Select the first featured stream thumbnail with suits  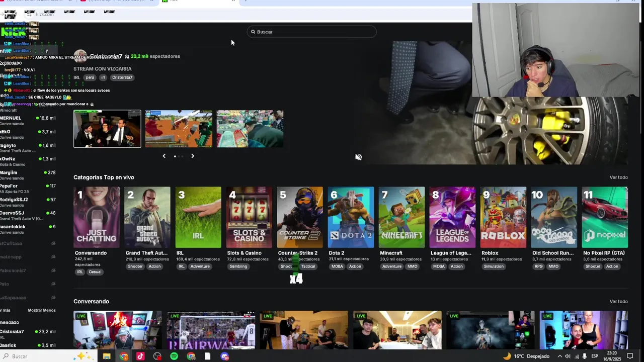coord(107,129)
